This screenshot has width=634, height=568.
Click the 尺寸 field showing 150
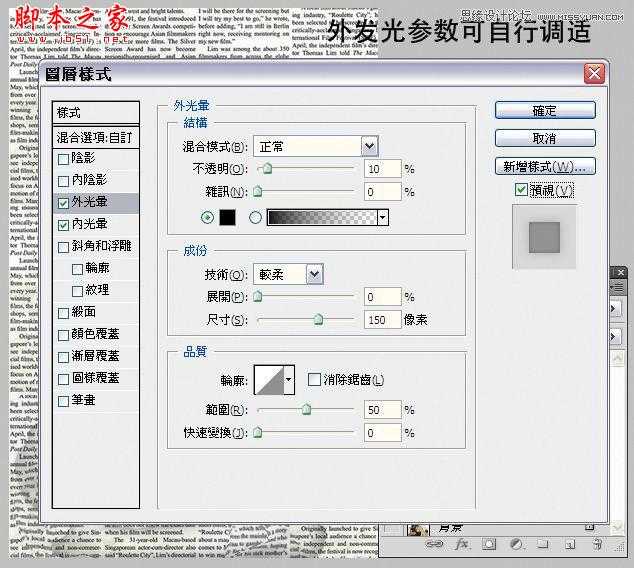[x=383, y=320]
